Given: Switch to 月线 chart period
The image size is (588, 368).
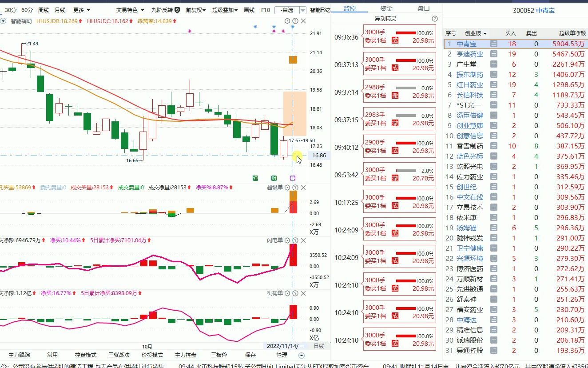Looking at the screenshot, I should 60,10.
